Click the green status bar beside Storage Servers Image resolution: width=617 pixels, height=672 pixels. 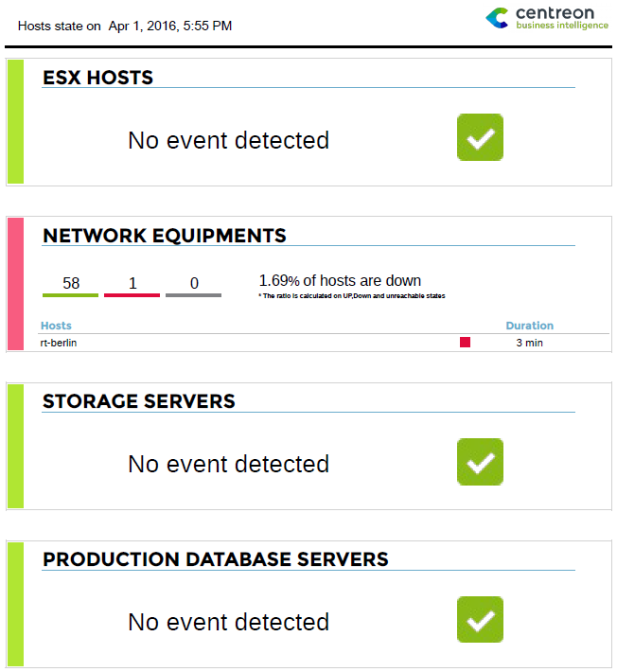point(15,446)
